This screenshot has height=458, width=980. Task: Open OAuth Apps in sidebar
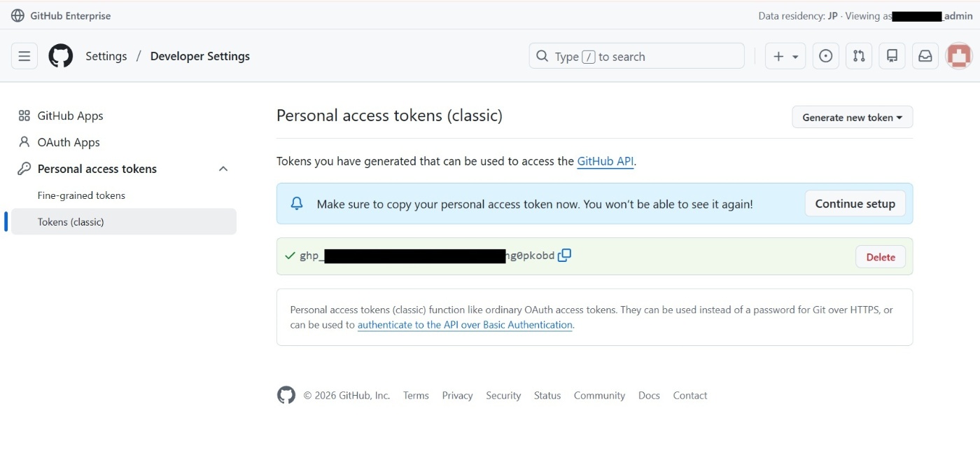pyautogui.click(x=69, y=142)
